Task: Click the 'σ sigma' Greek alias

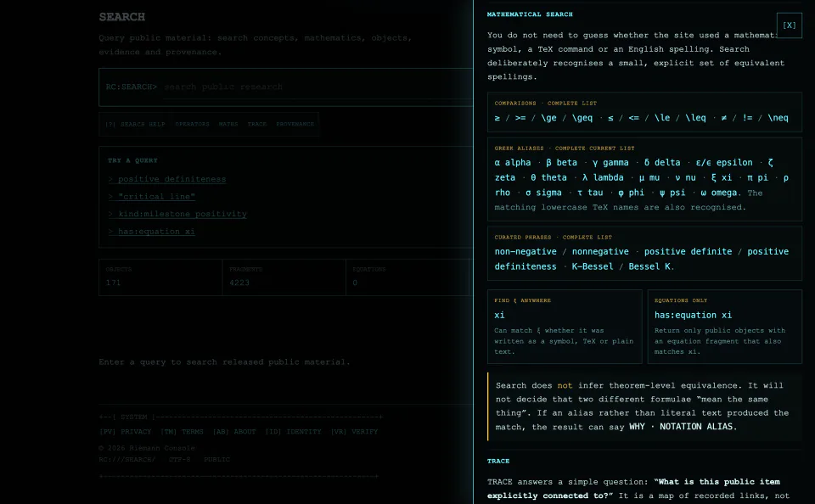Action: pyautogui.click(x=543, y=193)
